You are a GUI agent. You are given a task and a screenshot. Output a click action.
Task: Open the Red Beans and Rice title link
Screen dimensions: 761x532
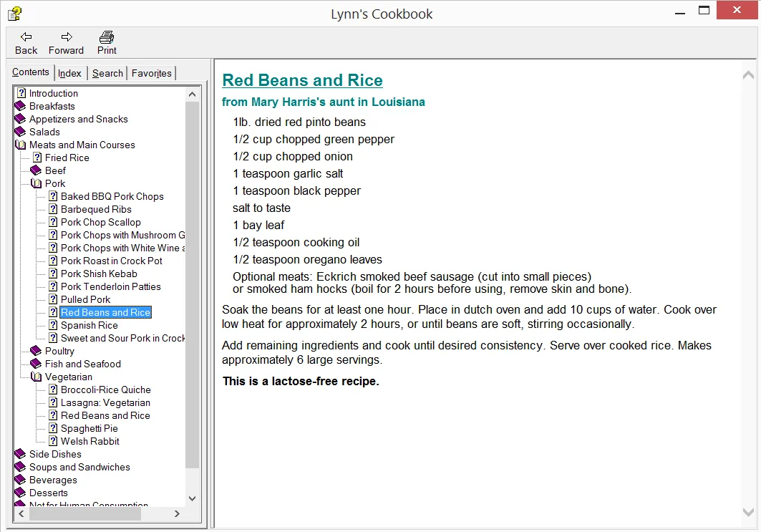(302, 80)
